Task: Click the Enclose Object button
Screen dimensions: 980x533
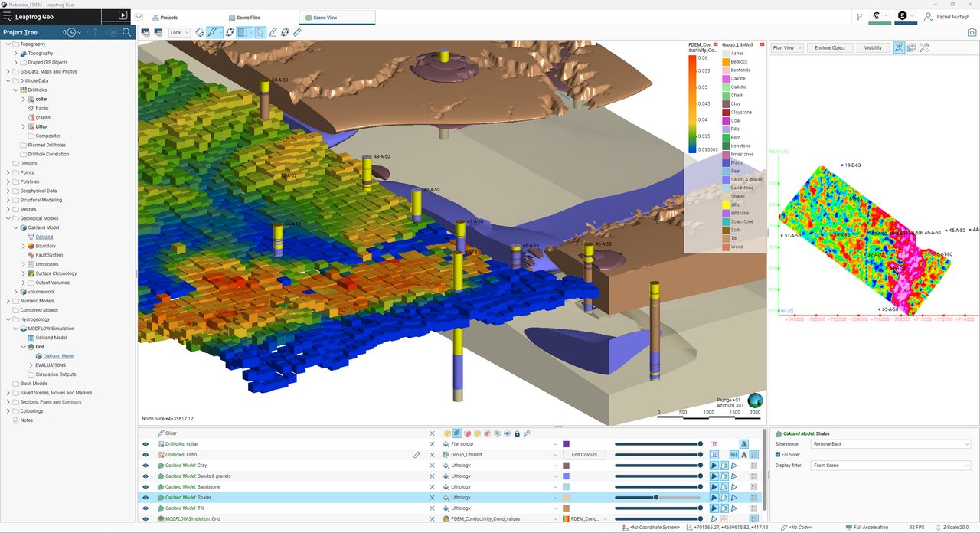Action: [x=829, y=47]
